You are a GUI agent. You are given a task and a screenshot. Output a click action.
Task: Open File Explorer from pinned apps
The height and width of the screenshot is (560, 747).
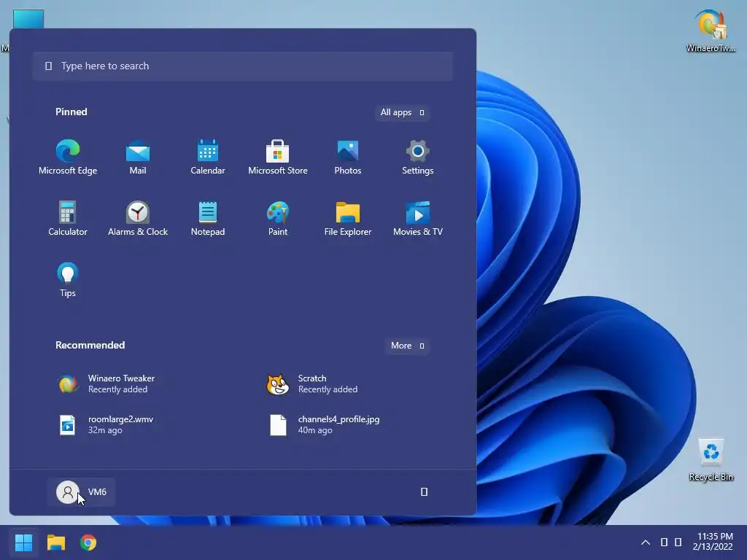[348, 219]
